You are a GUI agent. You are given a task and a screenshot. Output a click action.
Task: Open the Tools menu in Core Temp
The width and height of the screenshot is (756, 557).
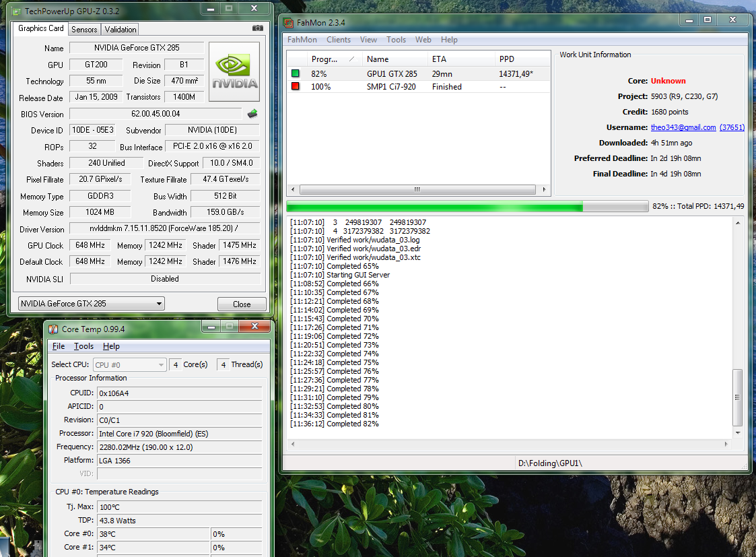pyautogui.click(x=84, y=346)
